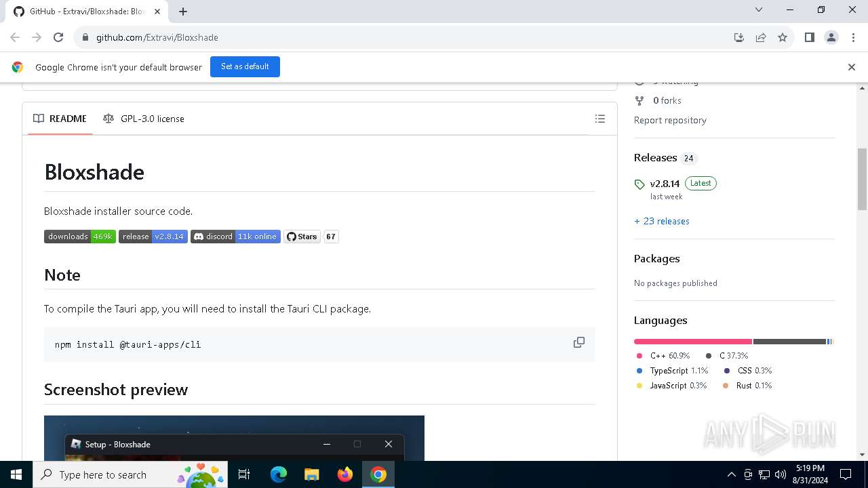Click the GitHub Stars badge
Image resolution: width=868 pixels, height=488 pixels.
pyautogui.click(x=302, y=237)
